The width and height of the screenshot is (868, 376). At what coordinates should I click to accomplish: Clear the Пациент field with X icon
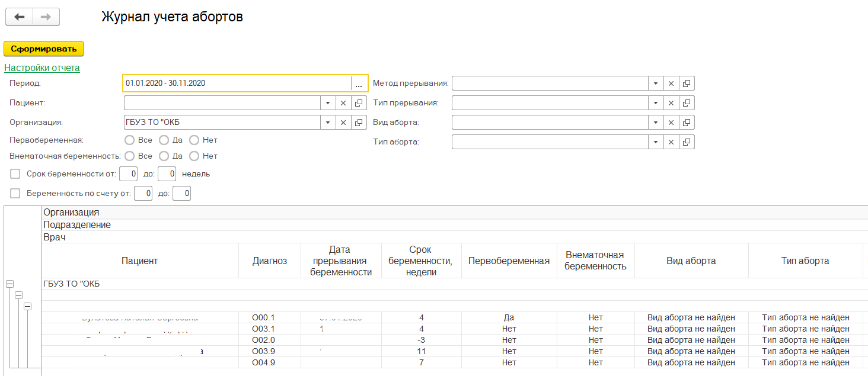click(343, 103)
